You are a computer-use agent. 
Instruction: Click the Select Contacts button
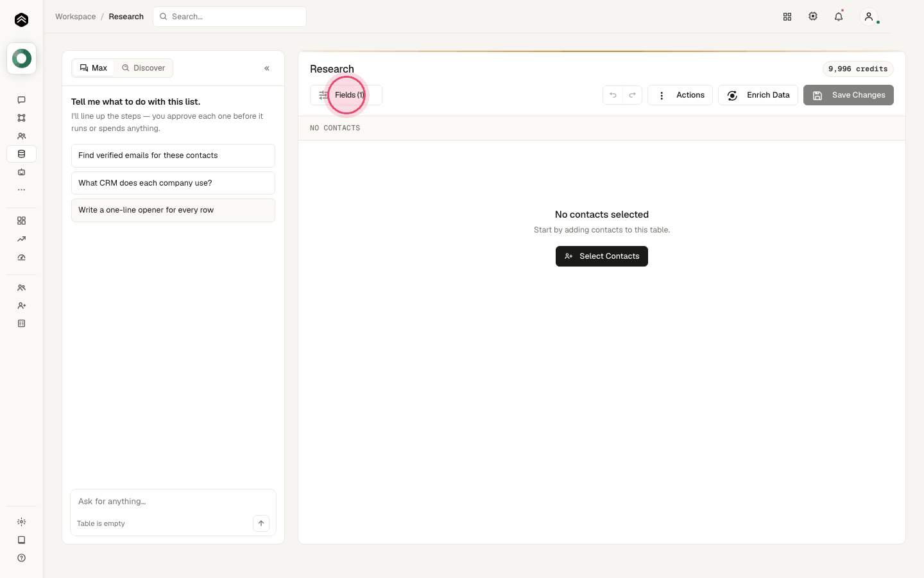click(602, 256)
